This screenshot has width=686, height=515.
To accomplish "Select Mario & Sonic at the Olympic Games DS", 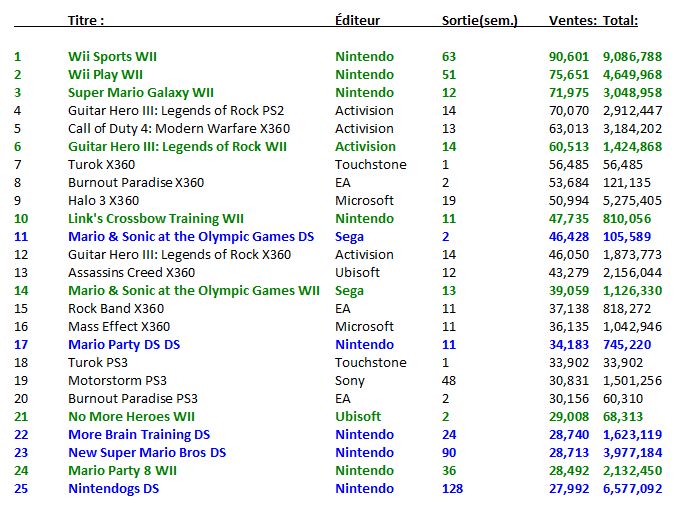I will (191, 237).
